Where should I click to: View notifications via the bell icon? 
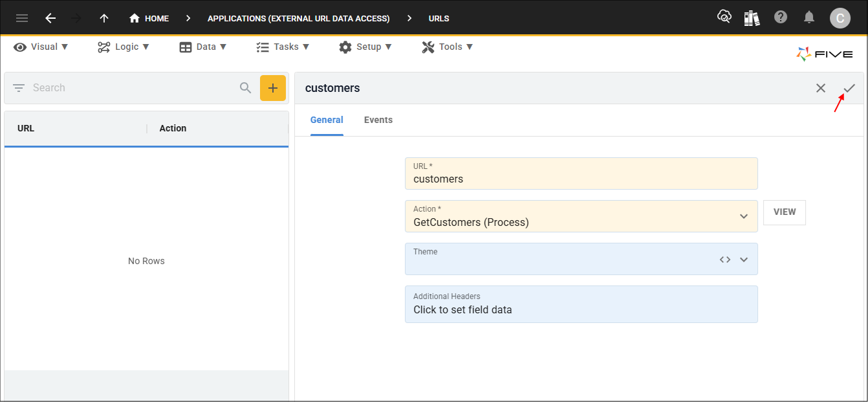point(809,17)
